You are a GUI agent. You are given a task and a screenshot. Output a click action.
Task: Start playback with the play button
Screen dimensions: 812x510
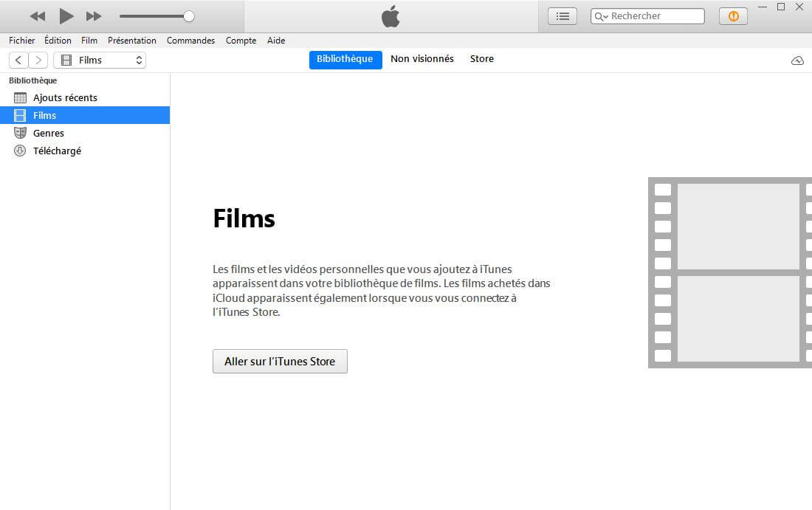click(x=66, y=16)
